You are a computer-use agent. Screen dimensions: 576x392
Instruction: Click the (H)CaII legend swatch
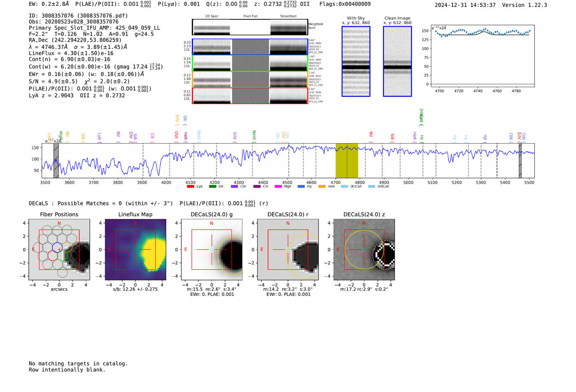(x=372, y=186)
